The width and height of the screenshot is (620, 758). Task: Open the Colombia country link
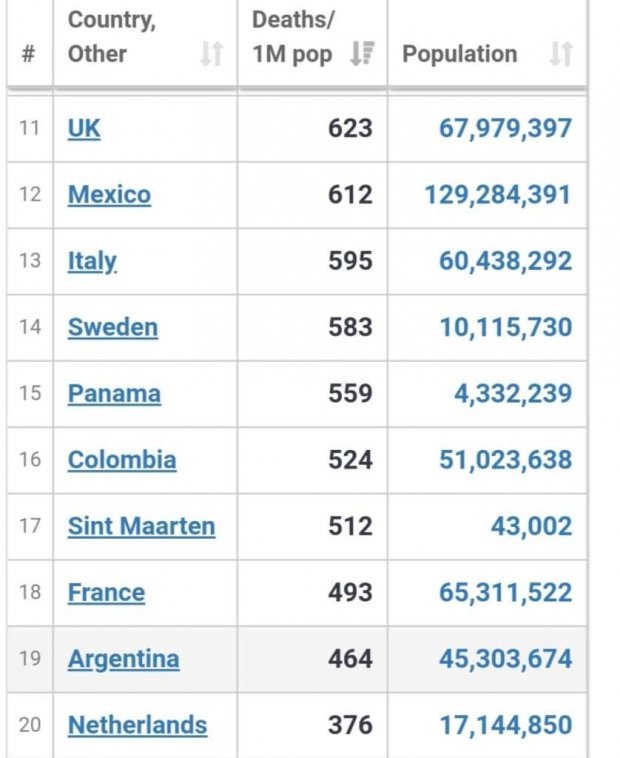tap(122, 460)
